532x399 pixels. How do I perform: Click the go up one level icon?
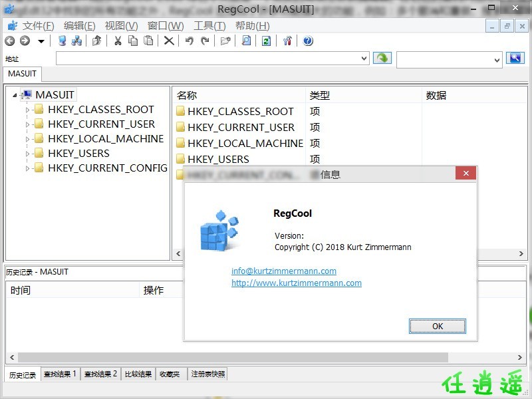tap(97, 41)
